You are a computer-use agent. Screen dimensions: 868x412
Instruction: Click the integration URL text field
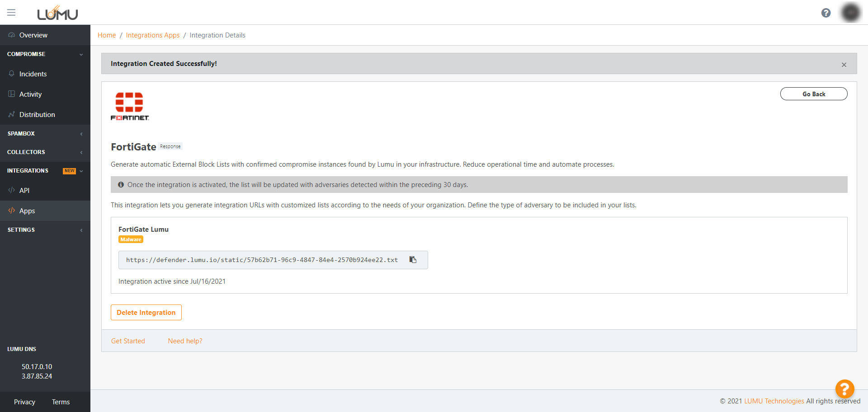click(x=262, y=260)
